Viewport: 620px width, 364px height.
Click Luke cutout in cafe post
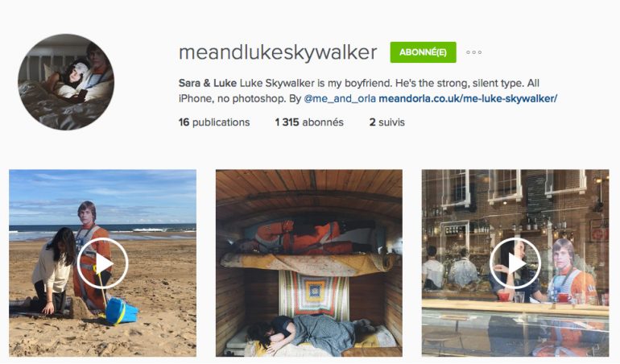pyautogui.click(x=571, y=271)
